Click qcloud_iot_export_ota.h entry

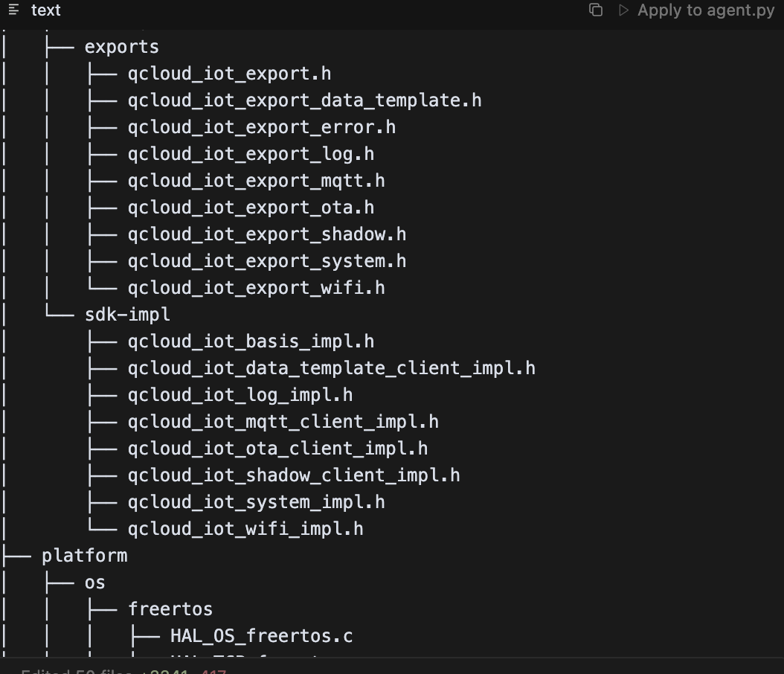click(x=251, y=207)
